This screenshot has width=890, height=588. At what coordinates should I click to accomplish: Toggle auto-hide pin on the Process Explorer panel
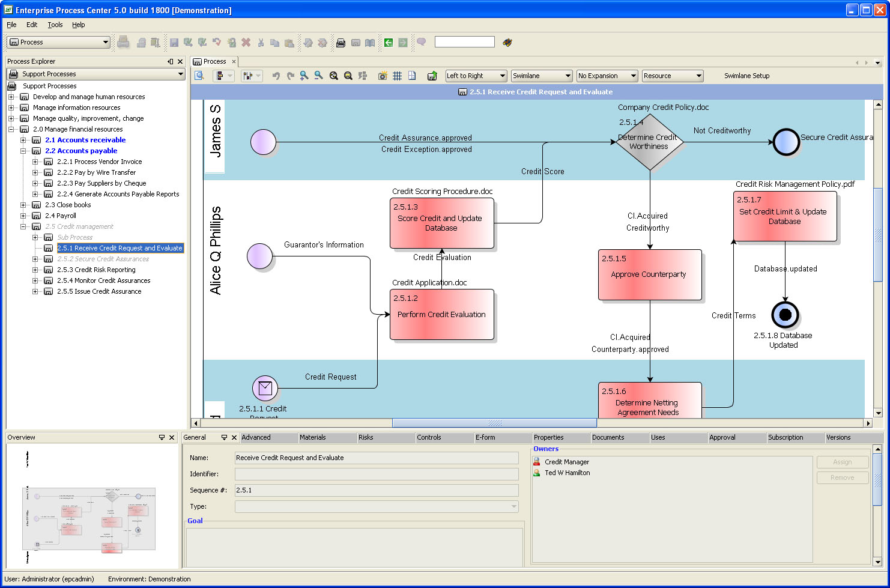click(171, 61)
